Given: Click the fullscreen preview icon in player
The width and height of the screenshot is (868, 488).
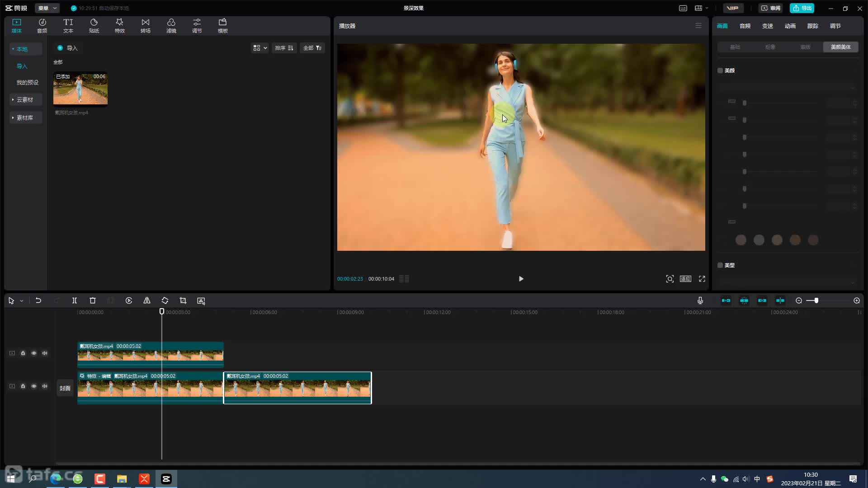Looking at the screenshot, I should (702, 279).
